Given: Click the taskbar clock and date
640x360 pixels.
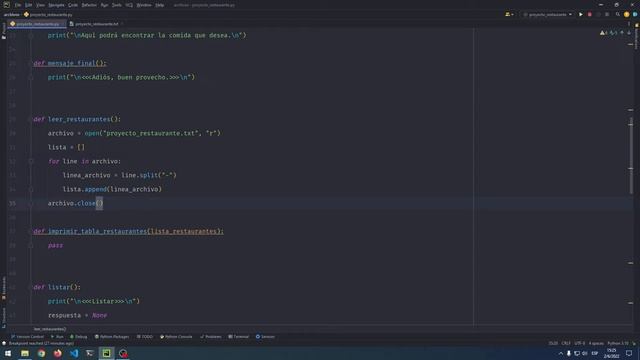Looking at the screenshot, I should [611, 353].
